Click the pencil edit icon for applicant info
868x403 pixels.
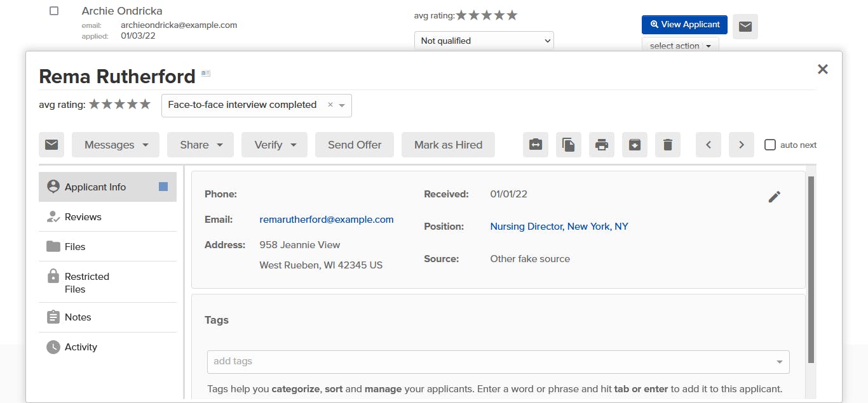pyautogui.click(x=774, y=197)
